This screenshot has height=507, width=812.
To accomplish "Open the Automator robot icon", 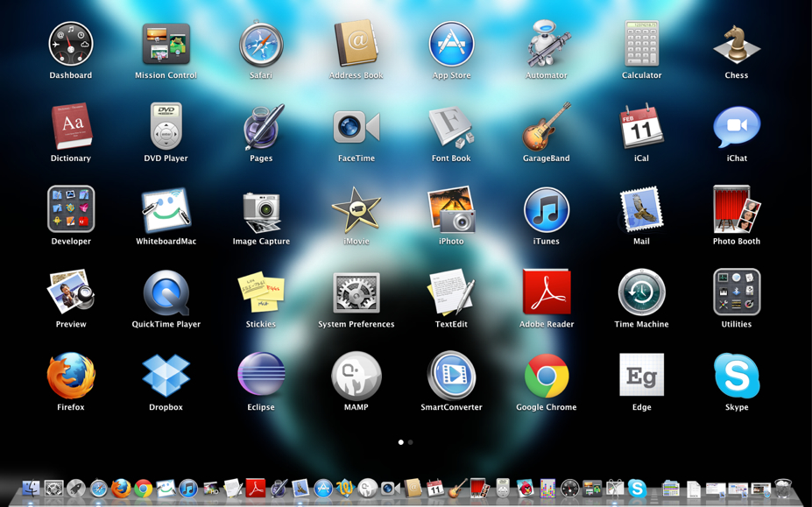I will pyautogui.click(x=547, y=44).
